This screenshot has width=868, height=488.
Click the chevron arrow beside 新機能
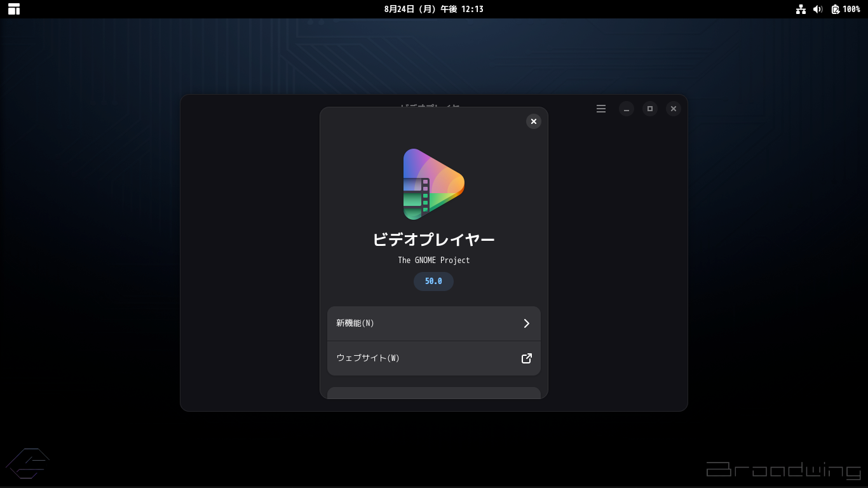[x=526, y=323]
